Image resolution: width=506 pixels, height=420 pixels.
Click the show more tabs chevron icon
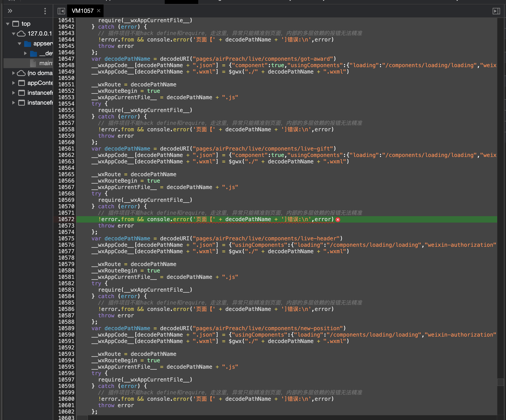coord(10,11)
